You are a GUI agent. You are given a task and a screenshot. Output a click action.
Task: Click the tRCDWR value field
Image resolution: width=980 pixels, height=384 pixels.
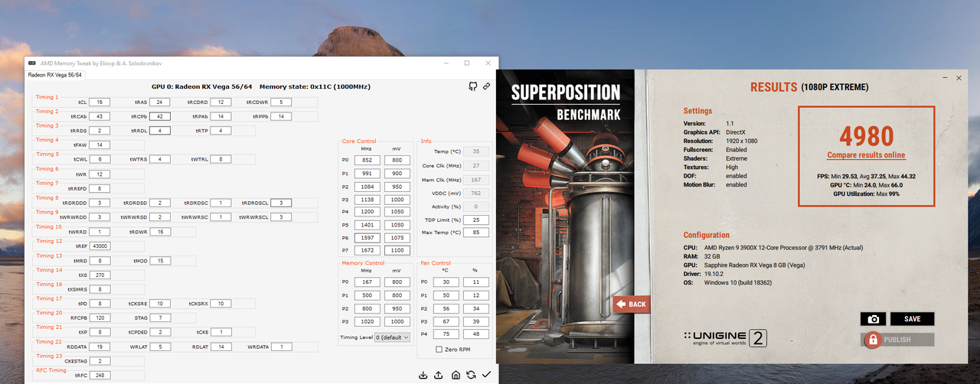pyautogui.click(x=281, y=102)
